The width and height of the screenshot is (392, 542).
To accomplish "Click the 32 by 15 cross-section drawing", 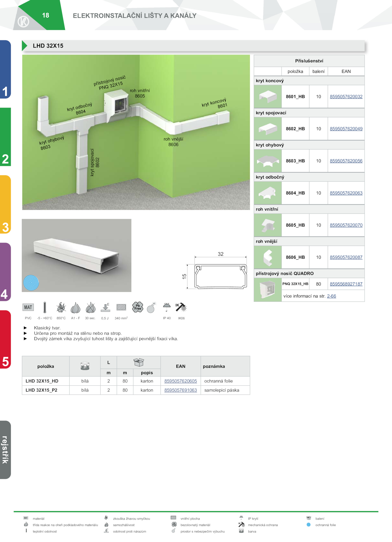I will tap(214, 271).
